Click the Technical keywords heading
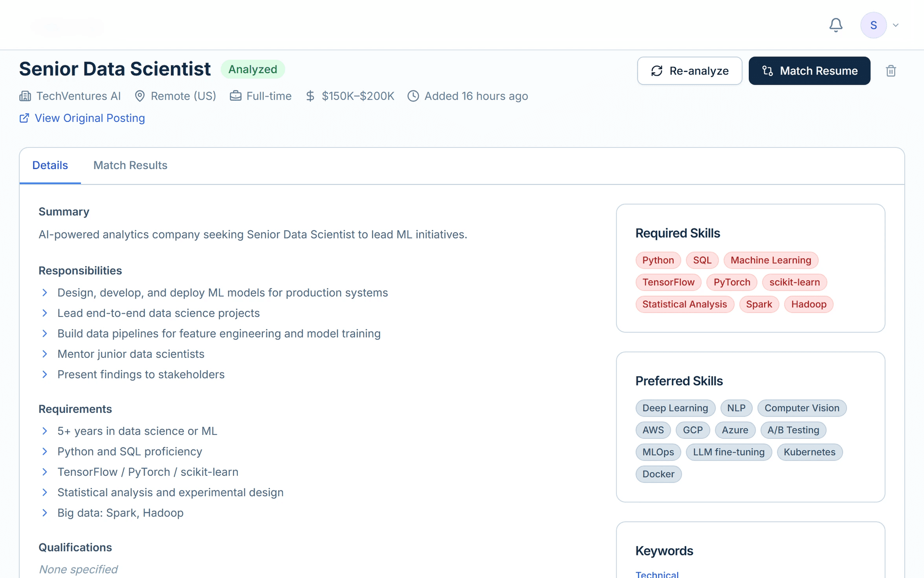The height and width of the screenshot is (578, 924). tap(657, 574)
